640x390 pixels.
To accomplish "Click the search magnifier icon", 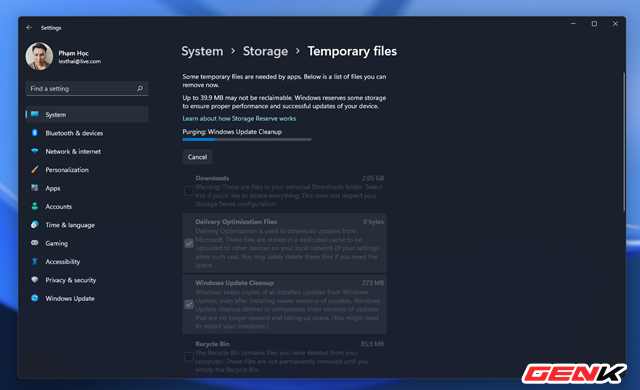I will (x=140, y=88).
